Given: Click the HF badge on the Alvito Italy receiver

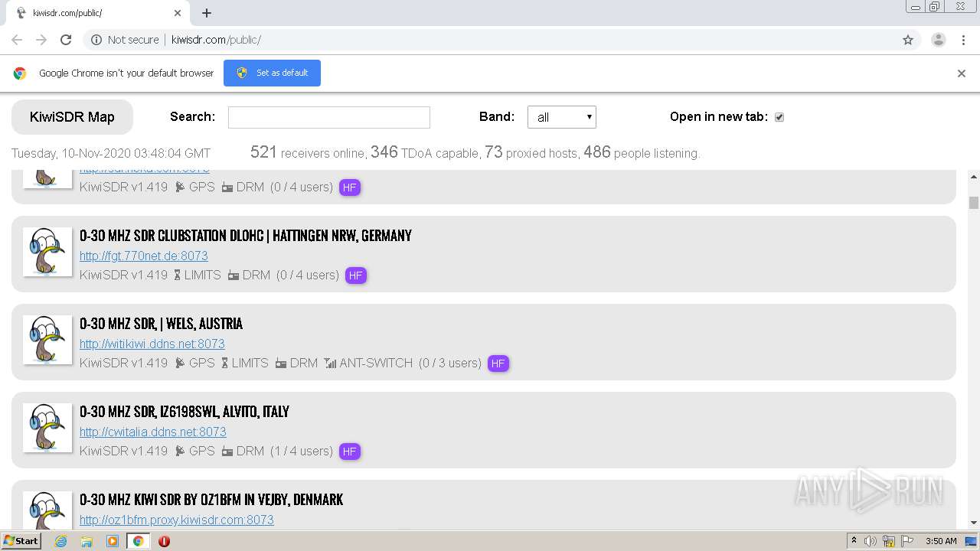Looking at the screenshot, I should [349, 452].
